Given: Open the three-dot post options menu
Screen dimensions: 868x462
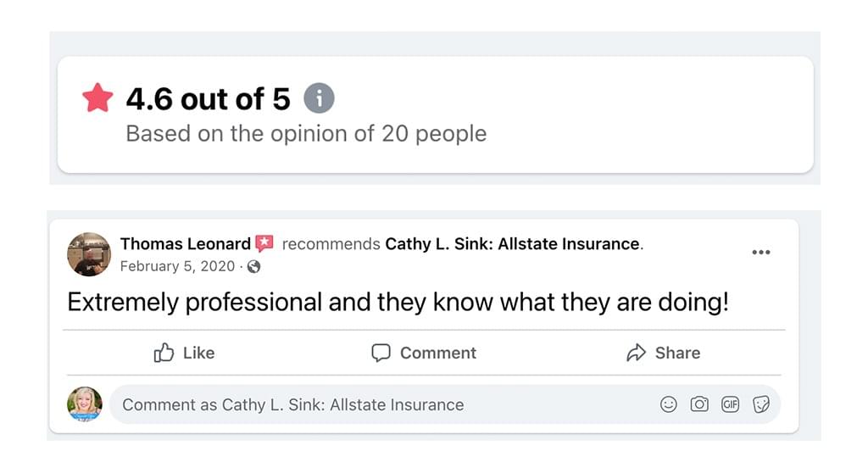Looking at the screenshot, I should click(x=760, y=252).
